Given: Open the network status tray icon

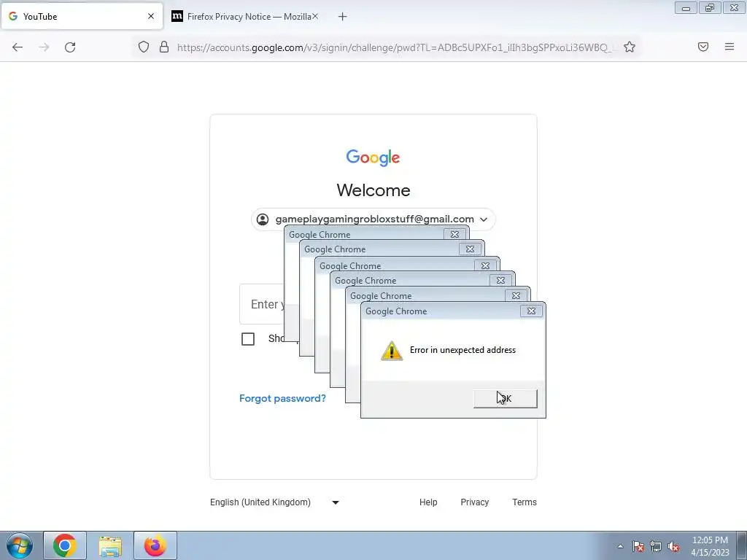Looking at the screenshot, I should [656, 546].
